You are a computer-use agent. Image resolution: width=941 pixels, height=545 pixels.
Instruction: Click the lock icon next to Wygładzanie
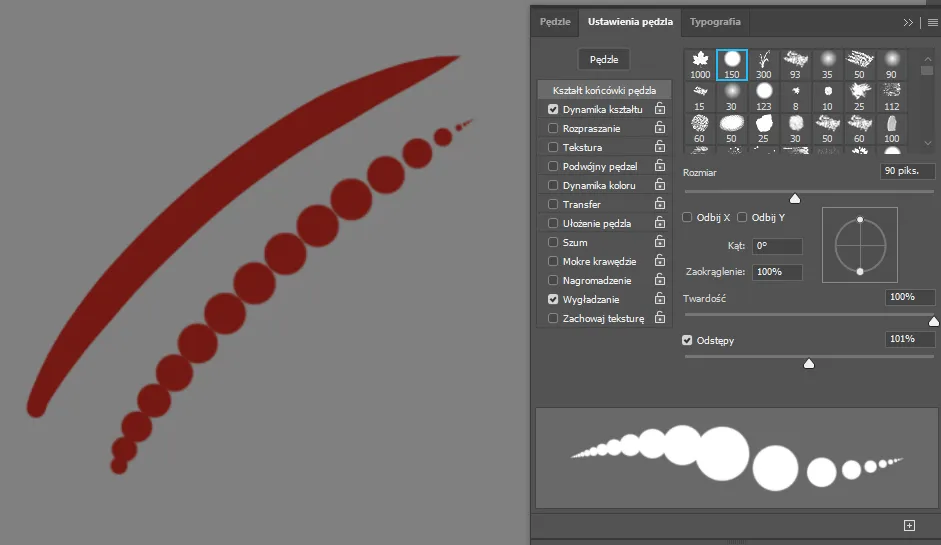point(660,299)
